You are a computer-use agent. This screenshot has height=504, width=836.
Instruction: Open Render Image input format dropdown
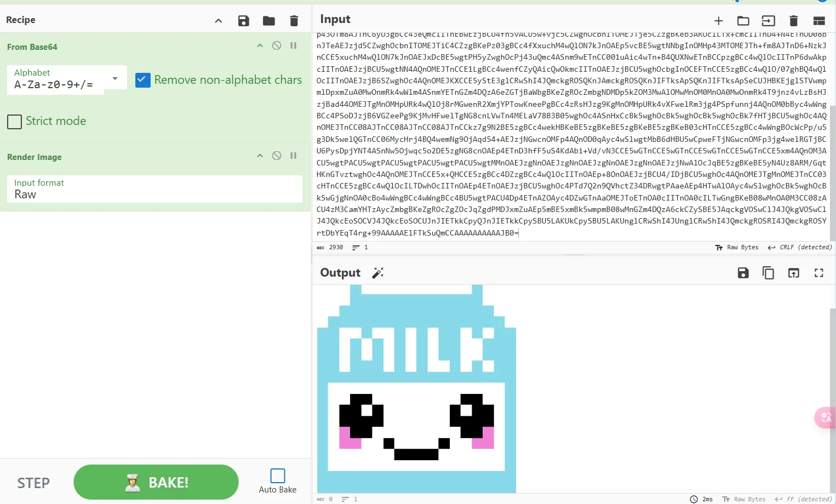pos(154,189)
